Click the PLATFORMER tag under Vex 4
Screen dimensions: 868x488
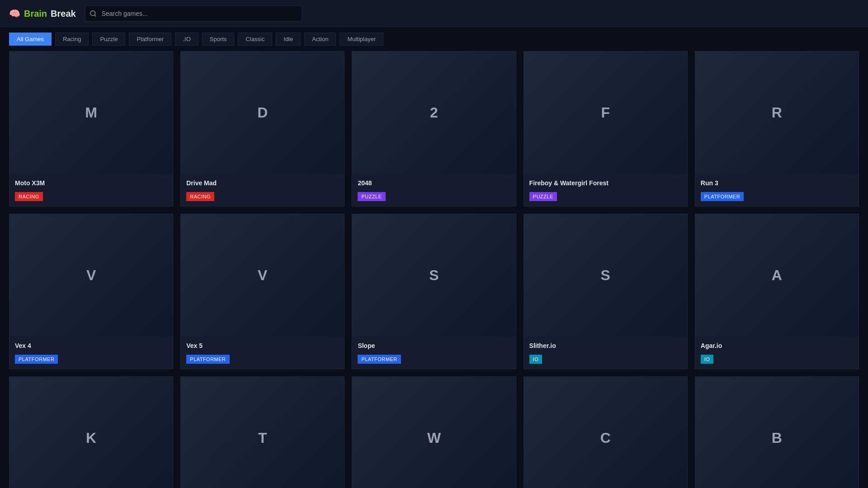36,359
